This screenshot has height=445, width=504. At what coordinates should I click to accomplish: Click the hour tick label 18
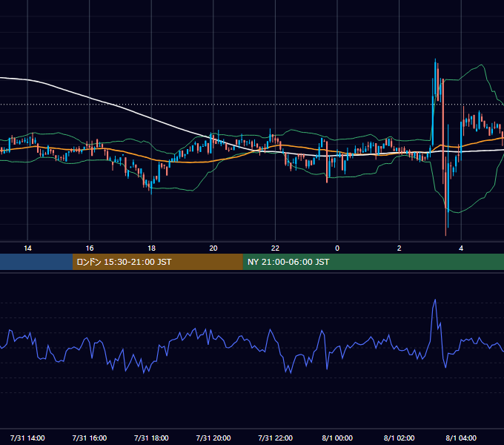[x=151, y=248]
